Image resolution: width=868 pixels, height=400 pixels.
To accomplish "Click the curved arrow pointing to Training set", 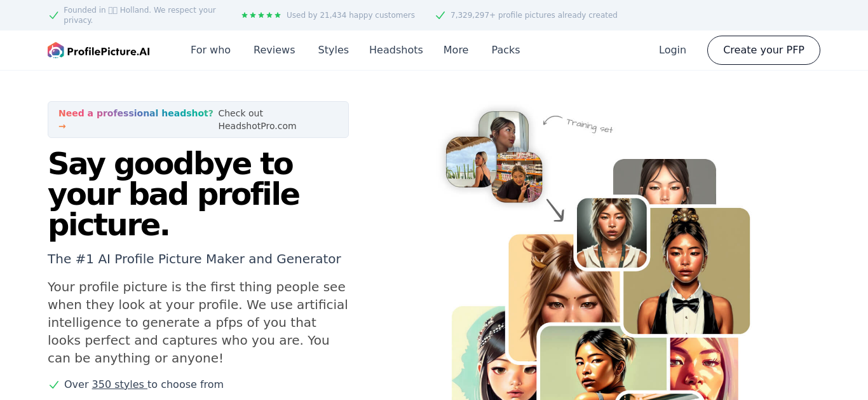I will [x=553, y=120].
